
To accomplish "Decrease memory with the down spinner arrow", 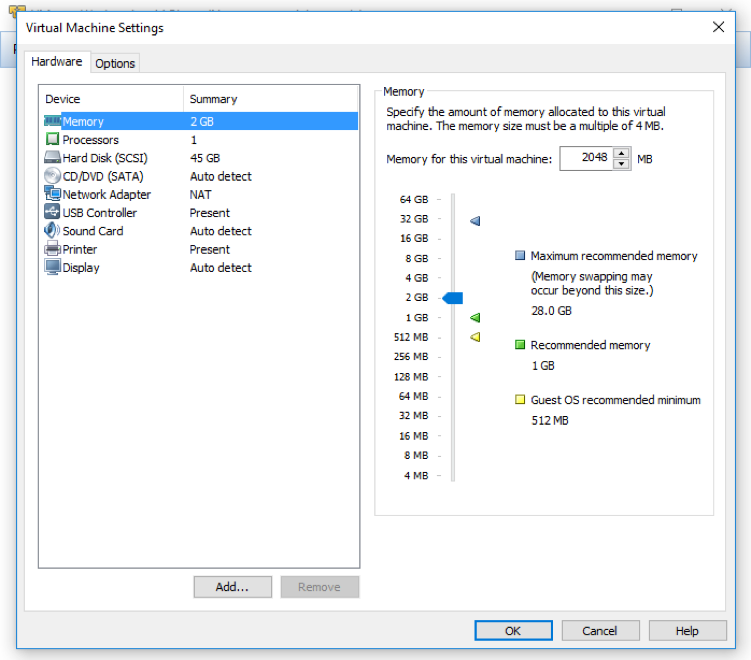I will 622,164.
